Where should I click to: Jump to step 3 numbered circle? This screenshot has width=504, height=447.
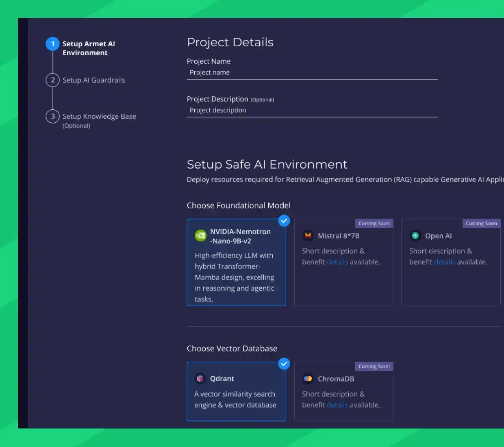point(52,116)
